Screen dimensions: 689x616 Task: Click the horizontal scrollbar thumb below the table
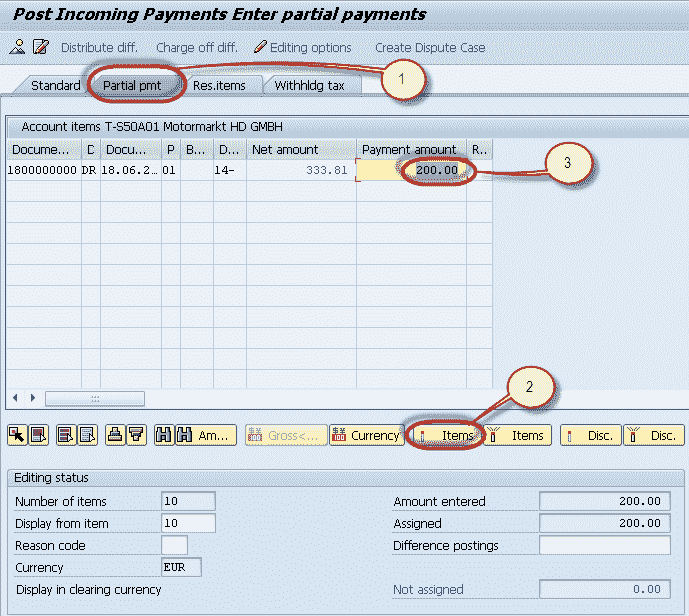95,399
